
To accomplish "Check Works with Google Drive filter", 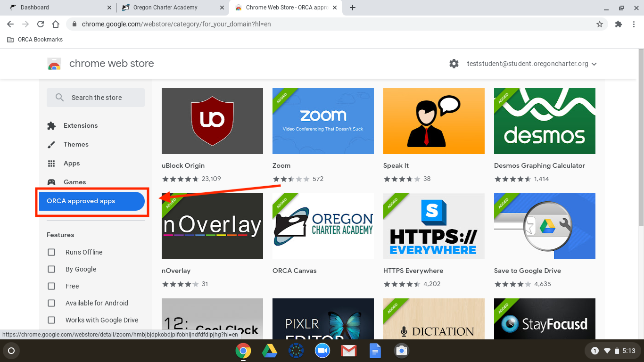I will 51,320.
